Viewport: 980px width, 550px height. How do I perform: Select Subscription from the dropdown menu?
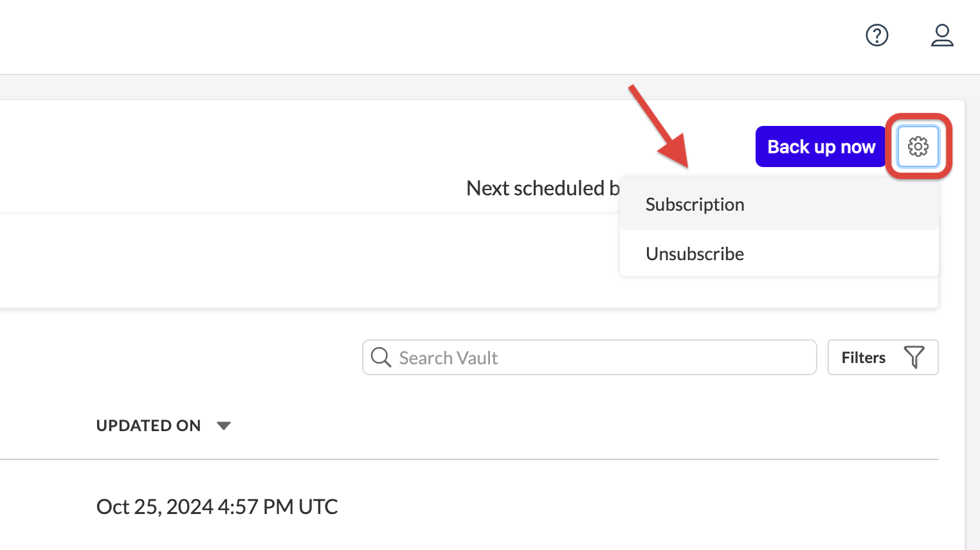click(x=695, y=204)
